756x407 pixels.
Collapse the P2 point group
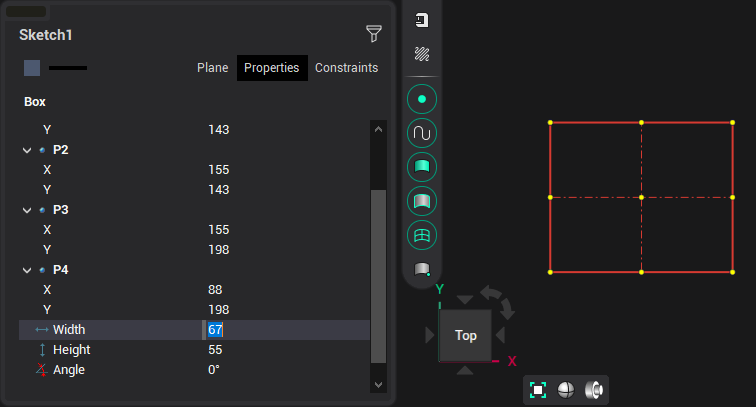27,150
